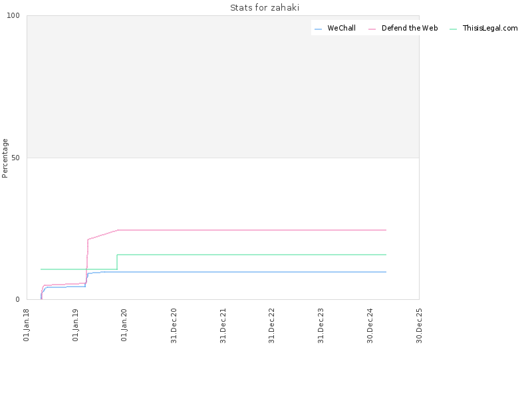Image resolution: width=532 pixels, height=399 pixels.
Task: Click the green ThisisLegal.com legend swatch
Action: [x=453, y=29]
